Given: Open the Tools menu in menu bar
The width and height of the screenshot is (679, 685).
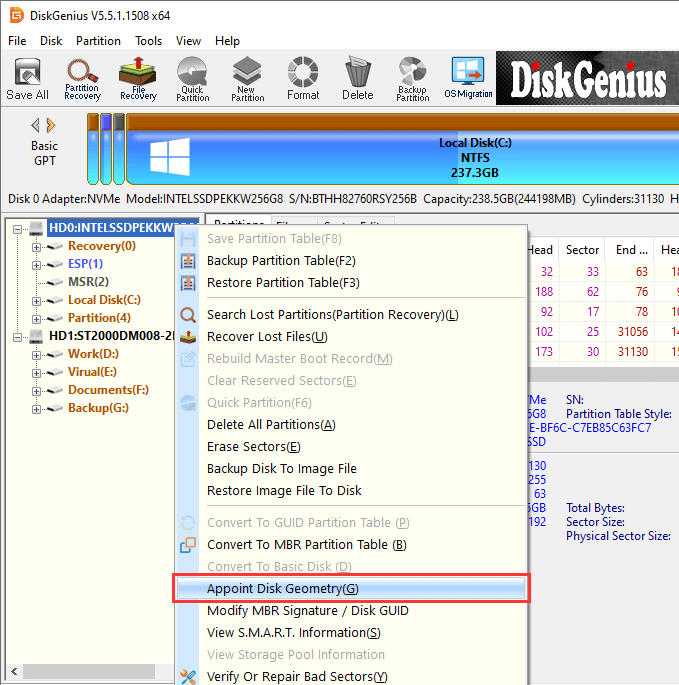Looking at the screenshot, I should pos(148,41).
